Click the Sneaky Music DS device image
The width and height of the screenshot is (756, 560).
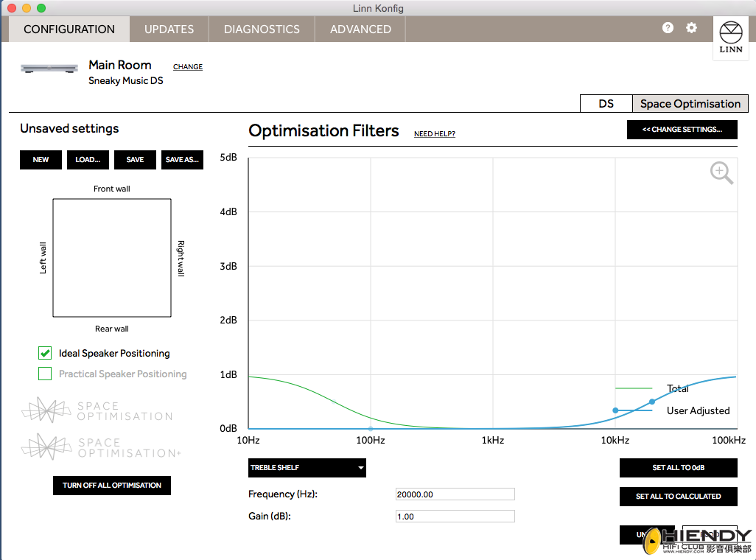point(49,68)
